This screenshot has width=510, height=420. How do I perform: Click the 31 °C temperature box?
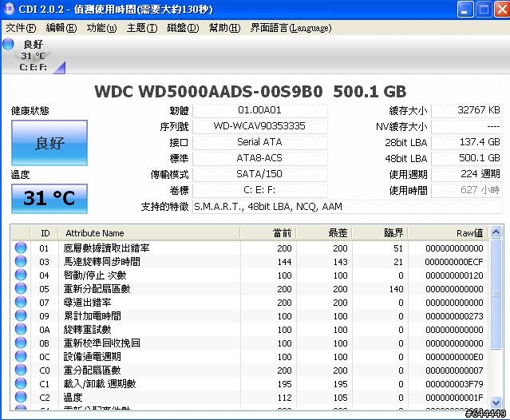pos(49,199)
